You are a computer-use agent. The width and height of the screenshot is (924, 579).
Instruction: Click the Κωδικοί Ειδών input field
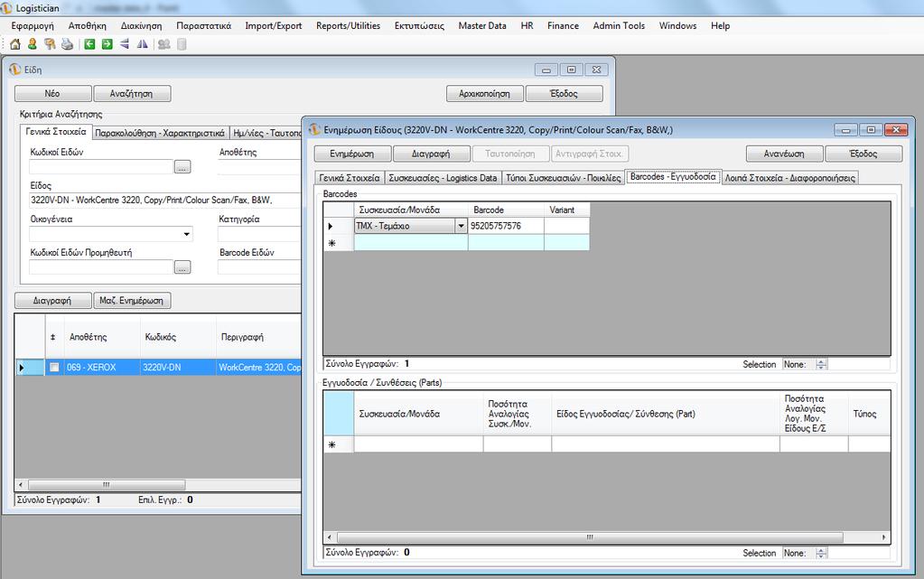click(101, 167)
